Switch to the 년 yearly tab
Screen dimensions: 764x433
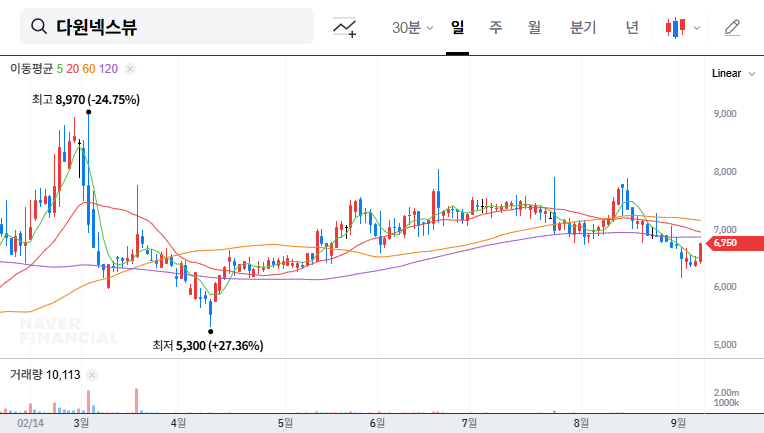(632, 27)
